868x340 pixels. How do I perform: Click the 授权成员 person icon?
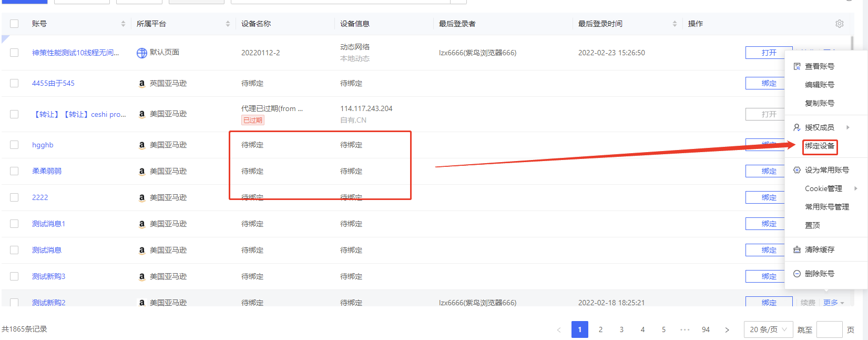tap(797, 127)
